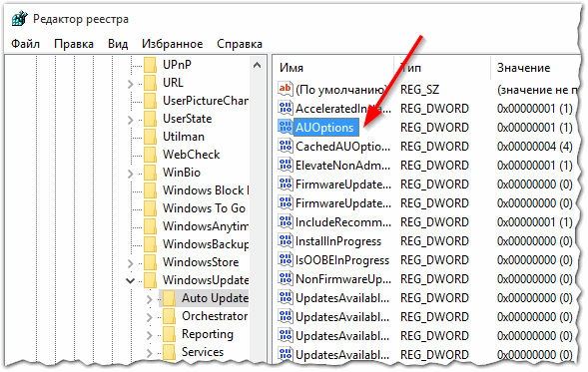Open the Вид menu
Viewport: 588px width, 372px height.
tap(118, 44)
